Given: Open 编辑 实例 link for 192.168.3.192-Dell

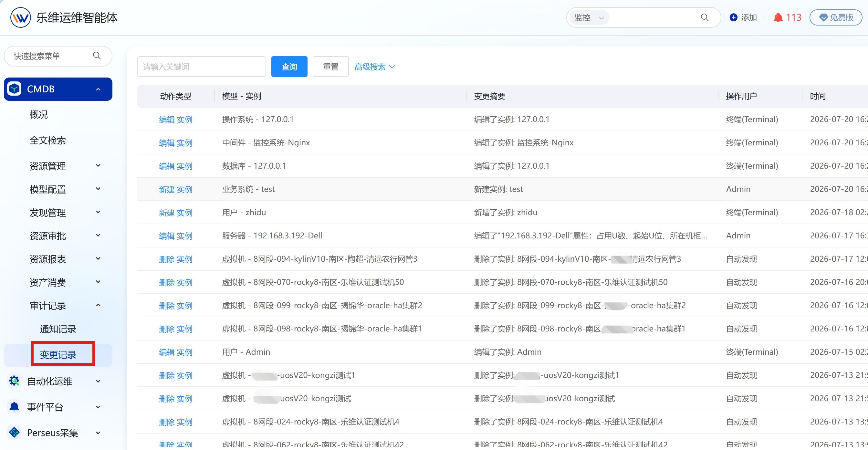Looking at the screenshot, I should tap(175, 236).
